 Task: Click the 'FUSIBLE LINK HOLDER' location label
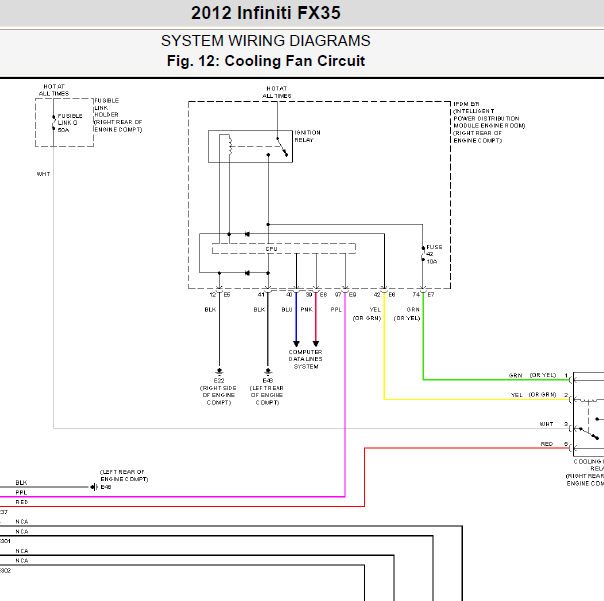118,115
